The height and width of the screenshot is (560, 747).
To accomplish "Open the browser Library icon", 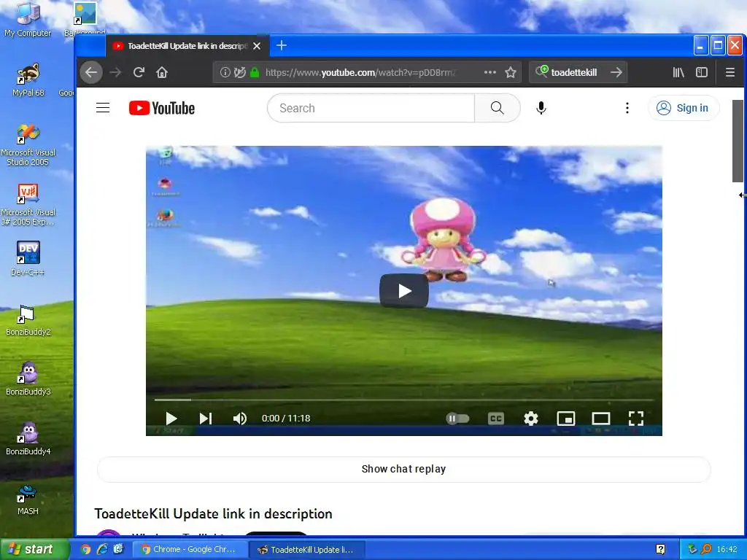I will pos(678,72).
